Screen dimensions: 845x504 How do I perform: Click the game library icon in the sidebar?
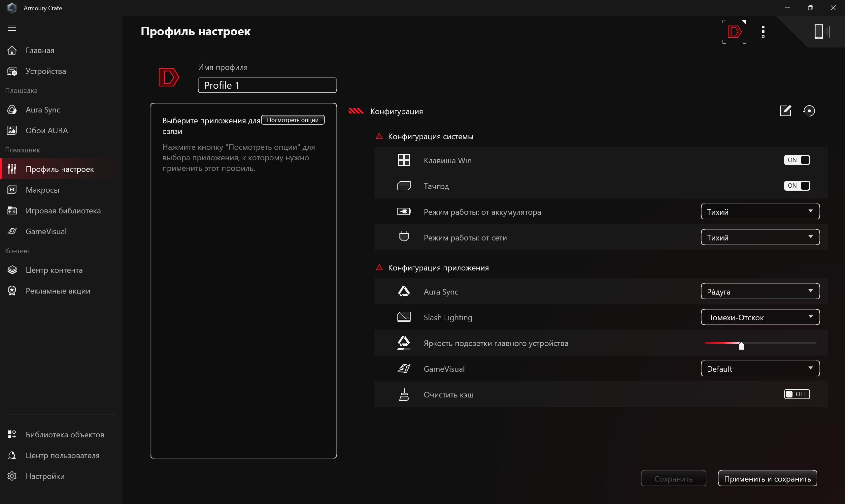pyautogui.click(x=12, y=210)
